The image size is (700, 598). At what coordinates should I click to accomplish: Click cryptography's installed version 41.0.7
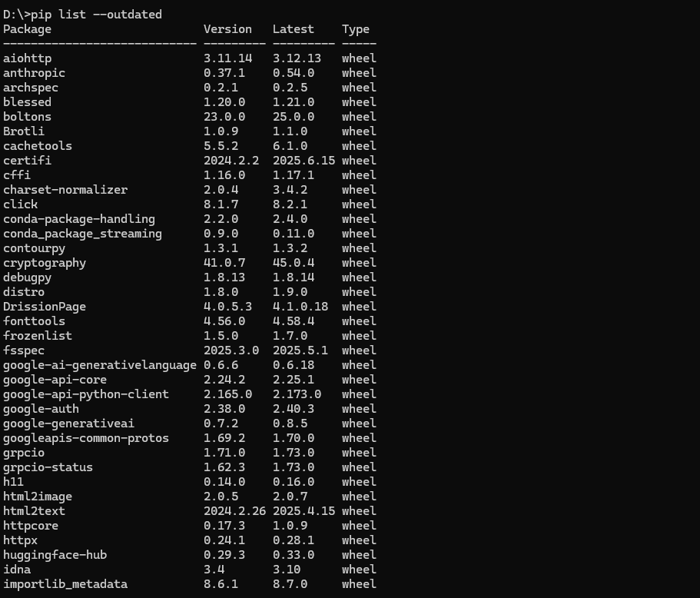click(224, 263)
